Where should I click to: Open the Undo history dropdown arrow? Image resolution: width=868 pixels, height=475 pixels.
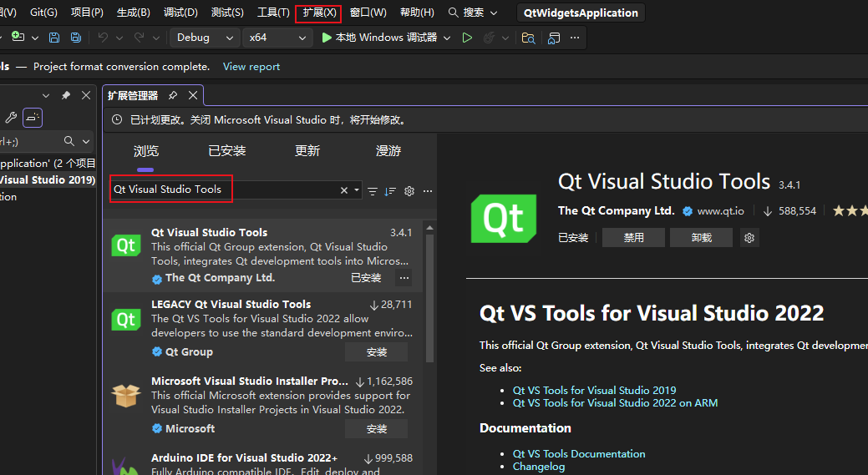coord(119,38)
